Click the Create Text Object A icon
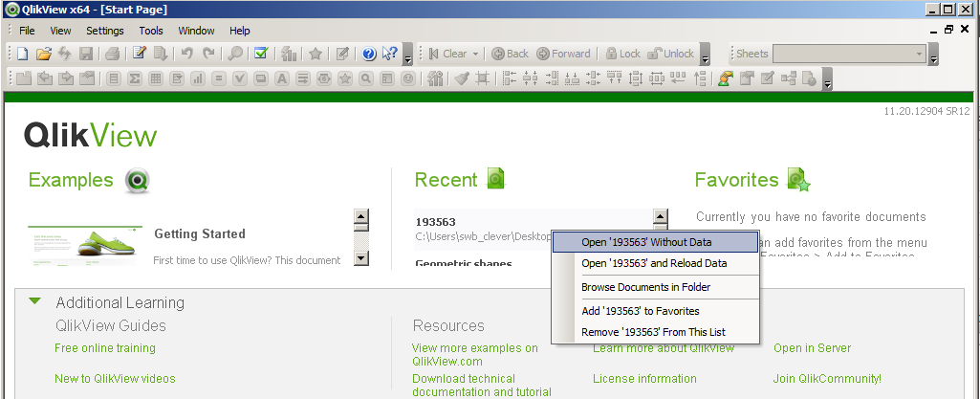 [282, 78]
